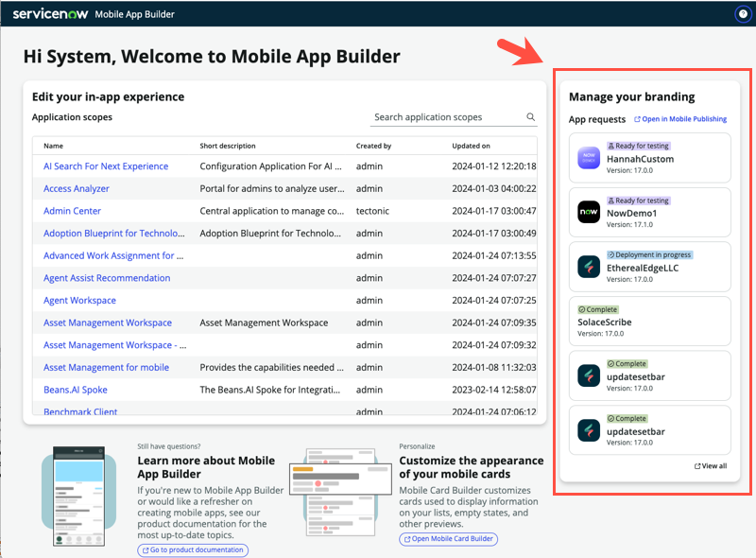
Task: Click the 2024-01-12 12:20:18 date cell
Action: [493, 166]
